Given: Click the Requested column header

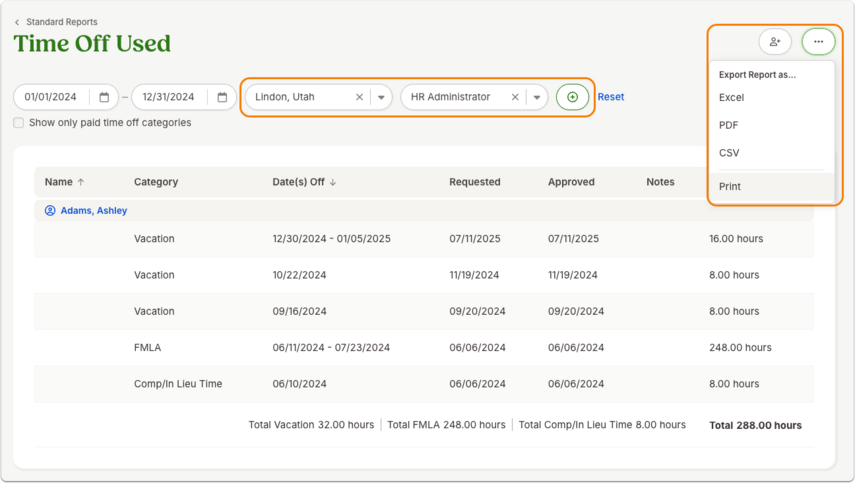Looking at the screenshot, I should click(475, 182).
